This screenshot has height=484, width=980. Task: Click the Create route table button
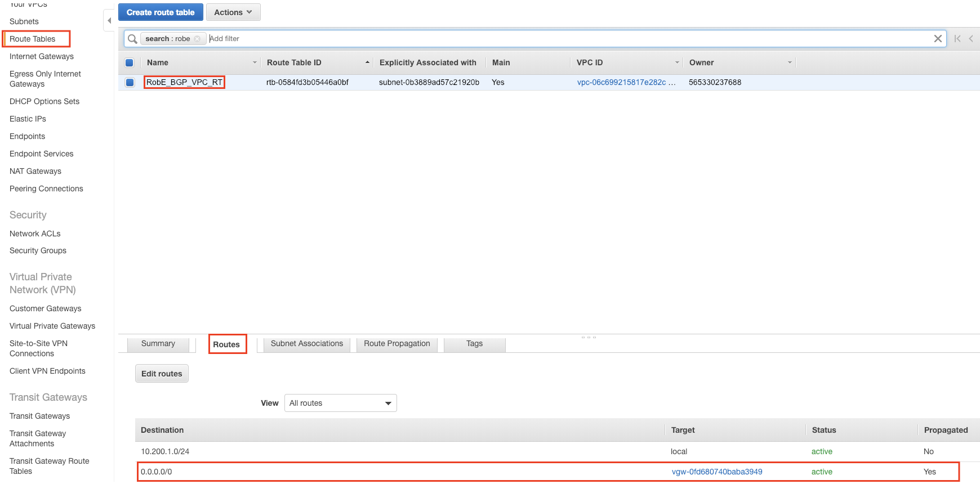tap(161, 12)
